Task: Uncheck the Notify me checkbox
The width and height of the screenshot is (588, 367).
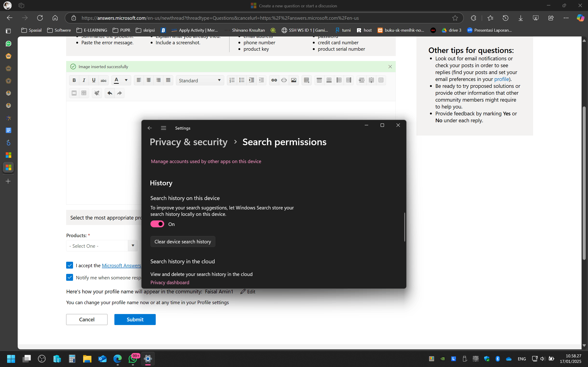Action: click(x=70, y=277)
